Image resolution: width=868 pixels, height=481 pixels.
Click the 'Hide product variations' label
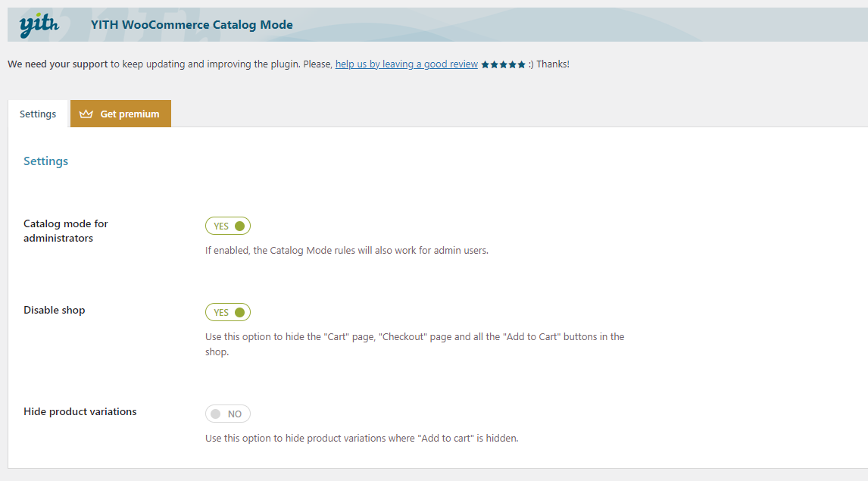[80, 411]
